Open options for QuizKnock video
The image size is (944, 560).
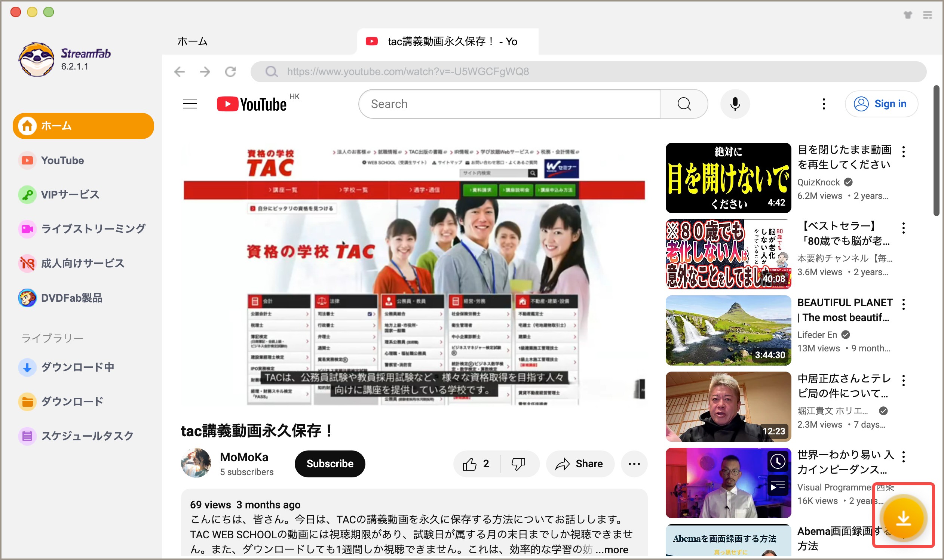903,152
